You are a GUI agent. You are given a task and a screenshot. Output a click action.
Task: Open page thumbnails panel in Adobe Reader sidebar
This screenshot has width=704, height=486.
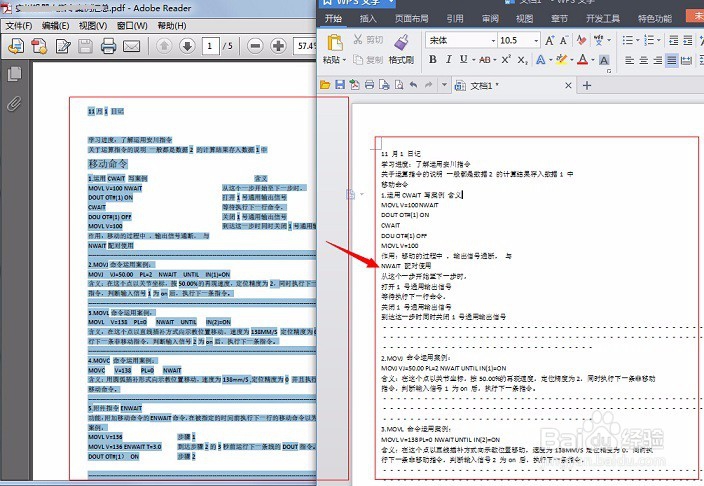coord(14,74)
